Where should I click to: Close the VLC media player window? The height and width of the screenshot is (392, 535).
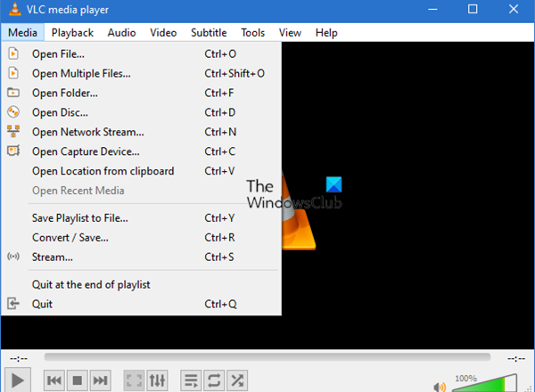tap(514, 9)
